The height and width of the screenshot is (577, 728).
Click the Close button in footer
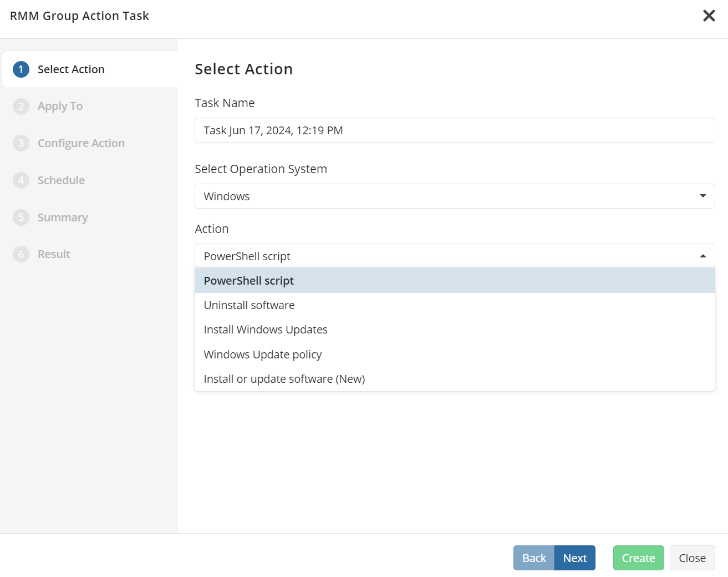(x=692, y=558)
